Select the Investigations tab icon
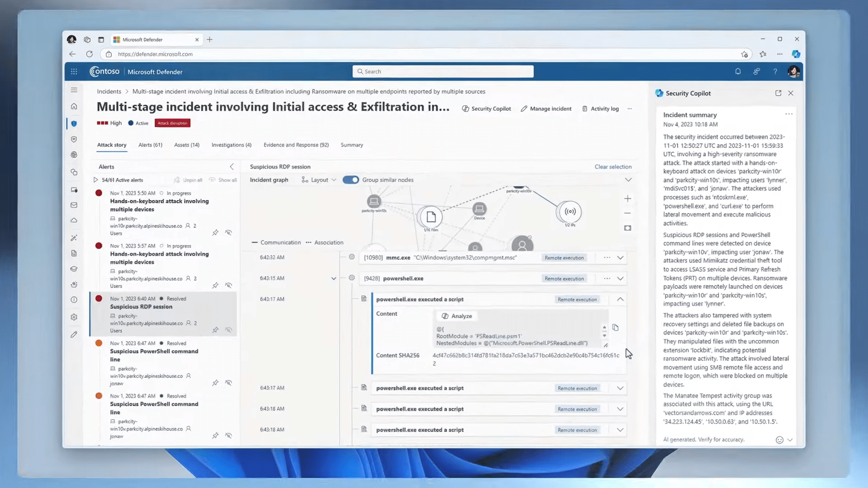This screenshot has height=488, width=868. pyautogui.click(x=231, y=145)
